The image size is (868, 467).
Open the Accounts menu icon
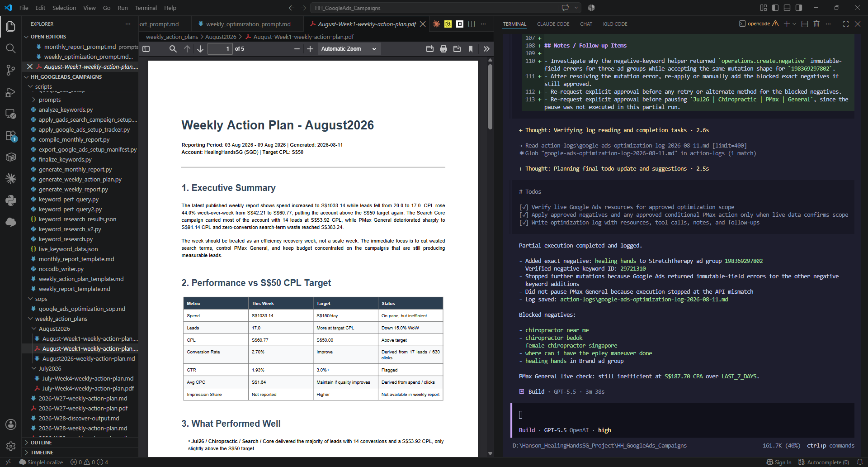pos(11,424)
